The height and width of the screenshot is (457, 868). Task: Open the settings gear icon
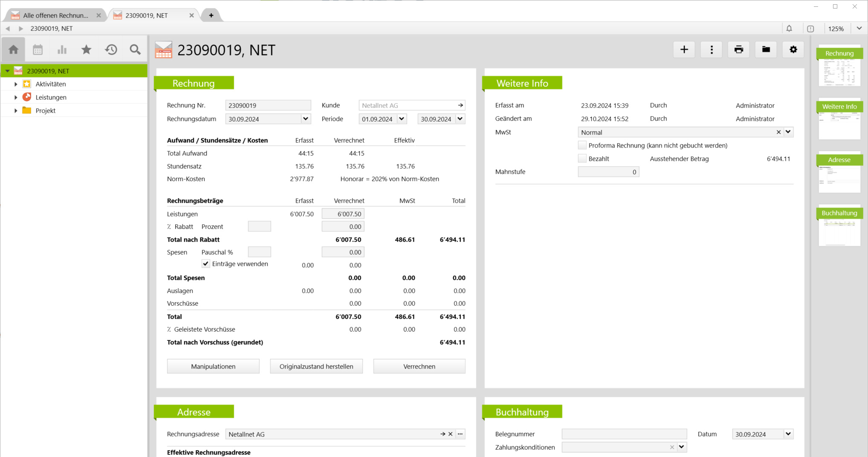793,49
